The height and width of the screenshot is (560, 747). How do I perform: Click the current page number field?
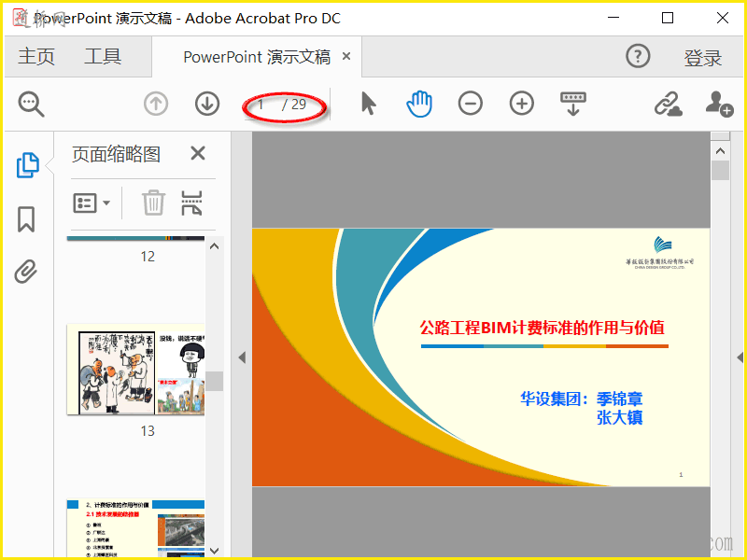261,105
